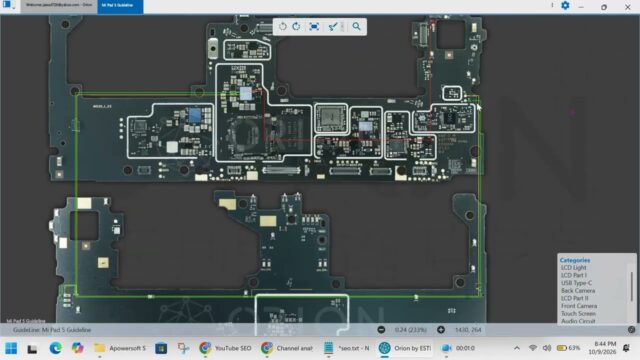This screenshot has height=360, width=640.
Task: Select the brush/clear markings tool
Action: pyautogui.click(x=333, y=27)
